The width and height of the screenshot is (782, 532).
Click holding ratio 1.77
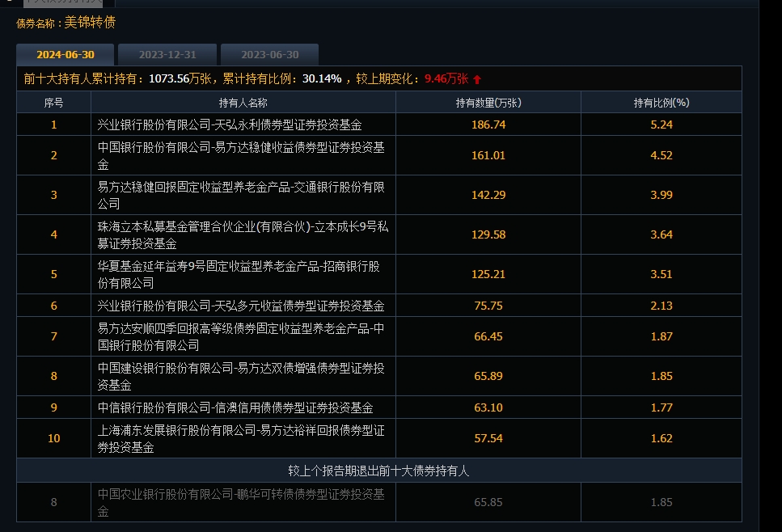click(x=662, y=407)
